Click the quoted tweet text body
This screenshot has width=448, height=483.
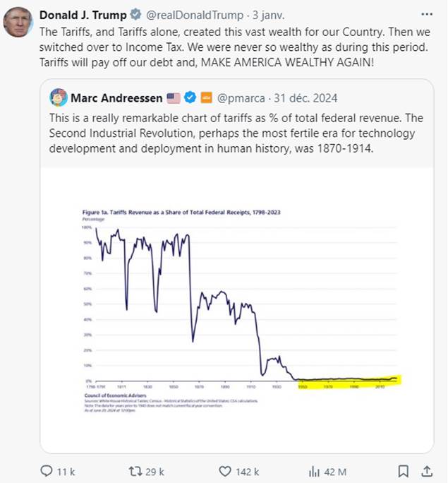click(x=236, y=133)
